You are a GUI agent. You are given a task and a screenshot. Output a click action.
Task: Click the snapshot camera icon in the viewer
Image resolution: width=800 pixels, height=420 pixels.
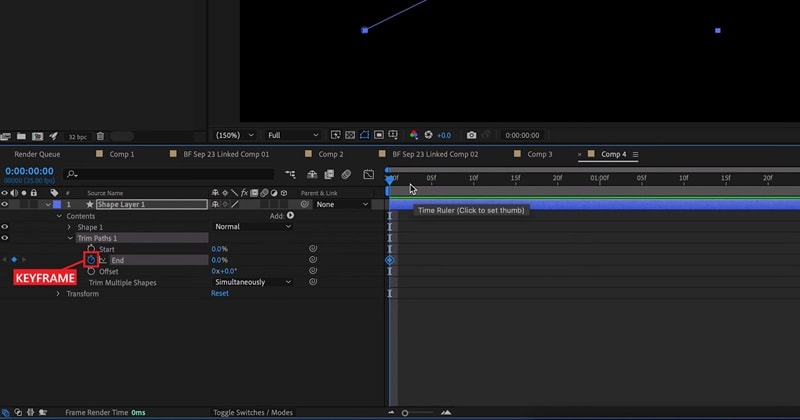[x=471, y=135]
